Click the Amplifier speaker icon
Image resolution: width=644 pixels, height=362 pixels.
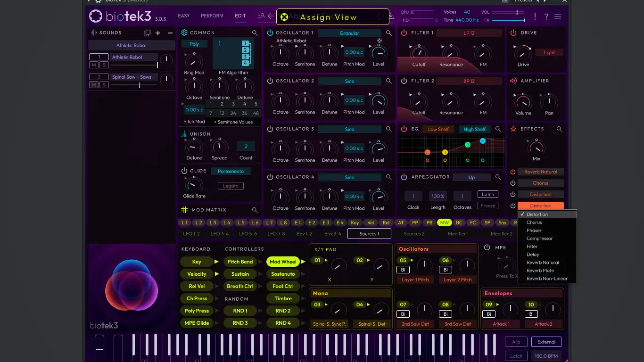click(513, 81)
